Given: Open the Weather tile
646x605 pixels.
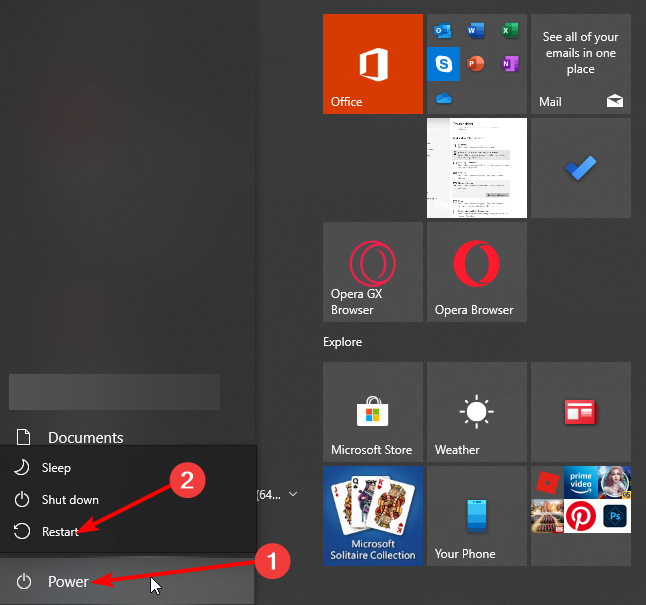Looking at the screenshot, I should (477, 412).
